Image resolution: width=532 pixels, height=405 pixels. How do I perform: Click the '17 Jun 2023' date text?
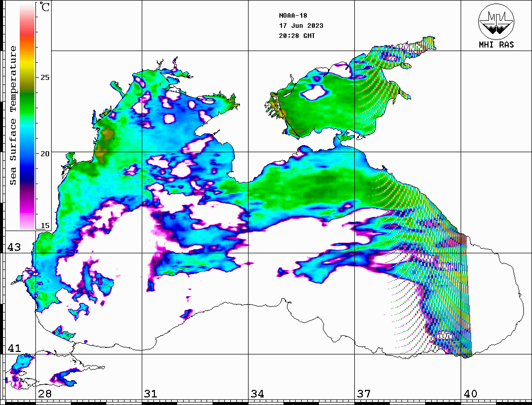click(x=301, y=26)
